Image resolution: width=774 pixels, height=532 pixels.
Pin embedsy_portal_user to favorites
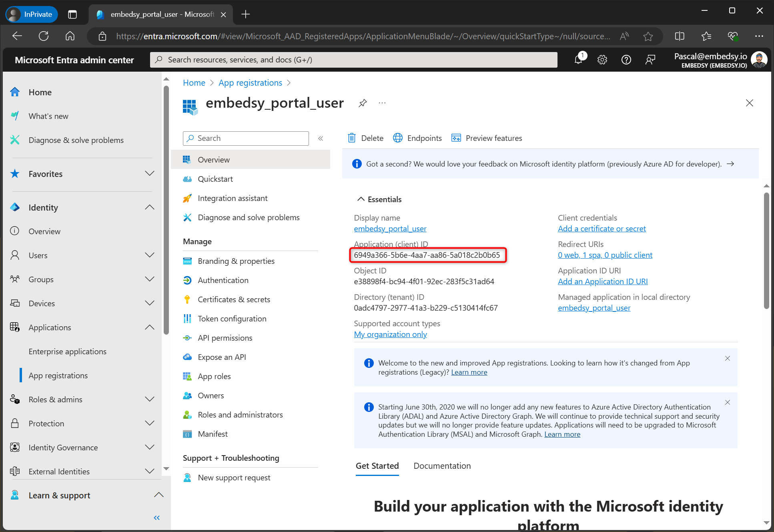tap(363, 103)
